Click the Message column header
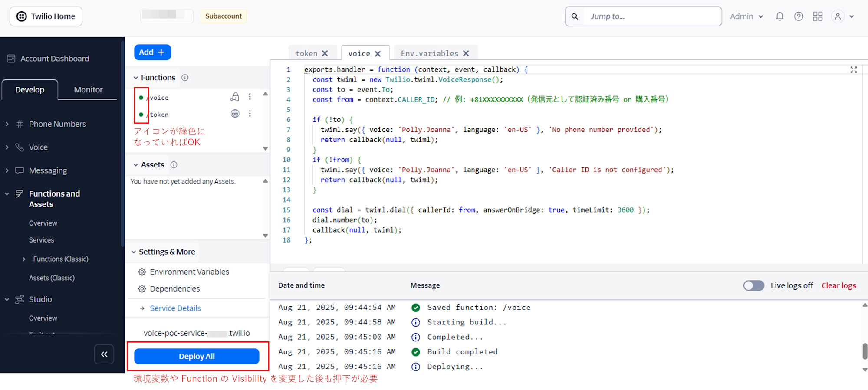Screen dimensions: 868x390 coord(425,285)
